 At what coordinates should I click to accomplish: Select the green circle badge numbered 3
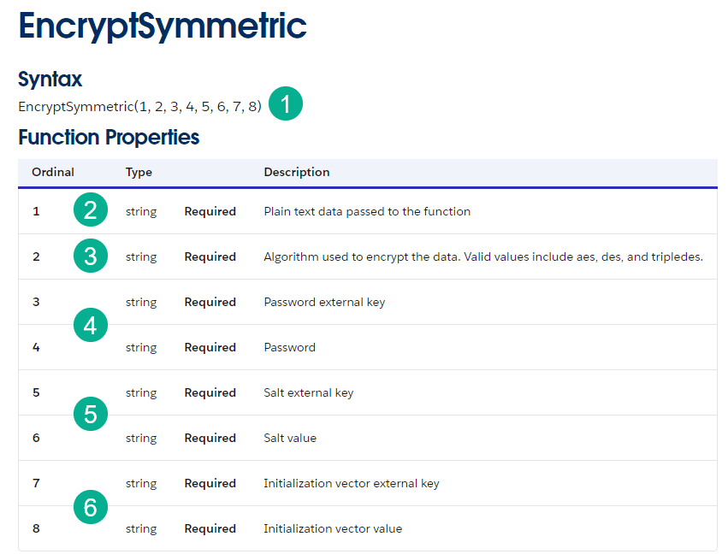(x=91, y=256)
